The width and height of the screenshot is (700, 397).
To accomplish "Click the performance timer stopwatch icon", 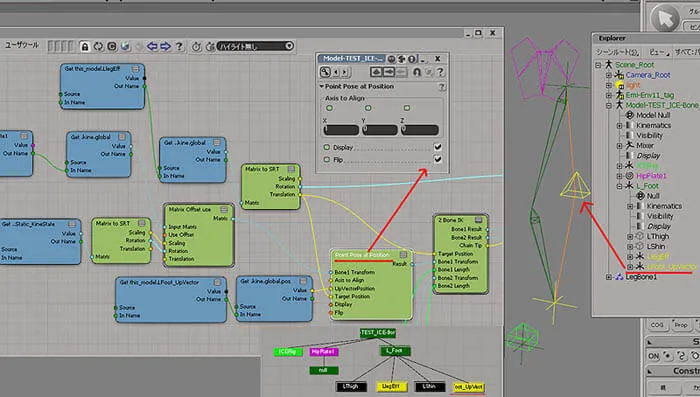I will coord(196,46).
